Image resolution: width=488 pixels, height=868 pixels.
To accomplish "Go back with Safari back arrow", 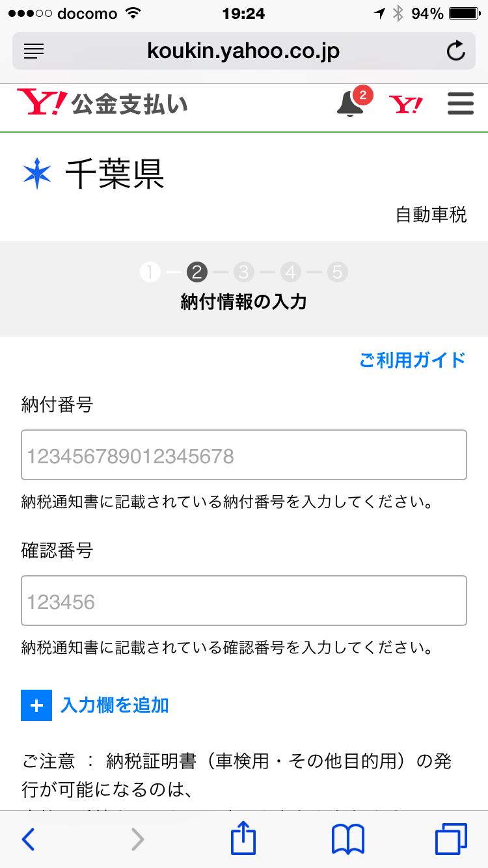I will coord(28,839).
